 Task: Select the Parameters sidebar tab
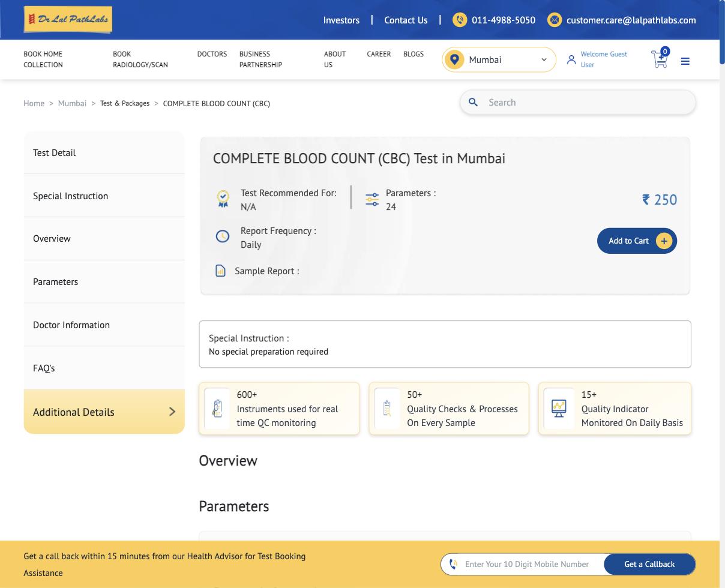104,282
